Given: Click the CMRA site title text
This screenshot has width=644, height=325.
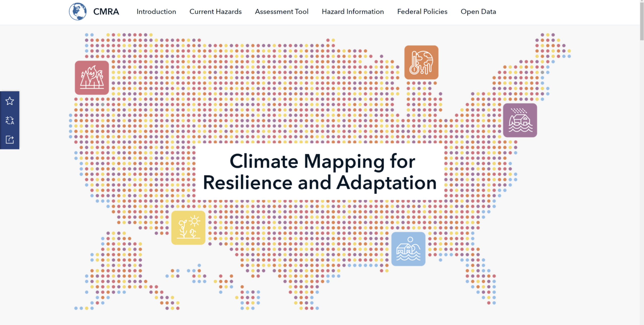Looking at the screenshot, I should [x=106, y=12].
